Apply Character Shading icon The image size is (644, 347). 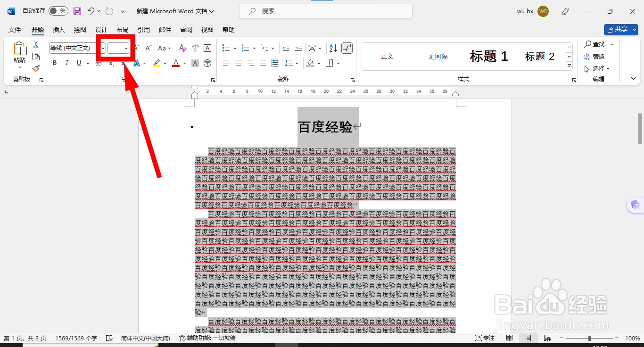coord(195,63)
